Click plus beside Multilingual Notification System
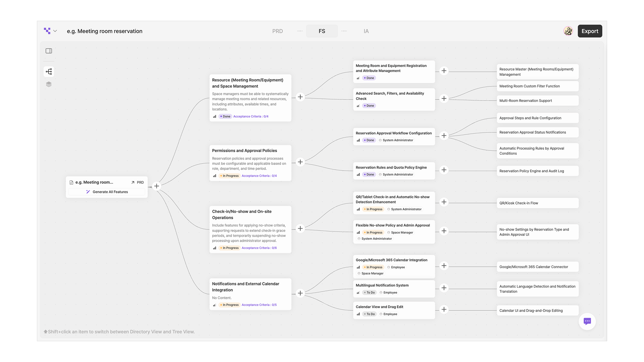644x362 pixels. (x=444, y=288)
